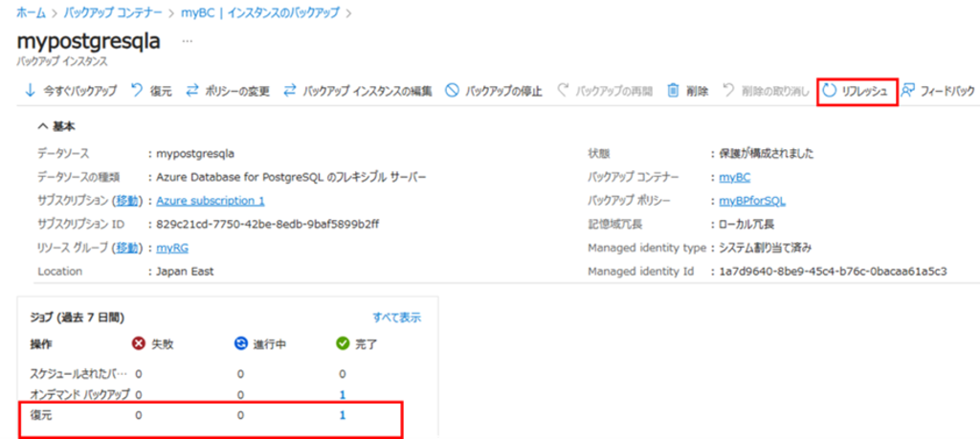Open completed 復元 job count 1
Image resolution: width=980 pixels, height=439 pixels.
[x=343, y=415]
